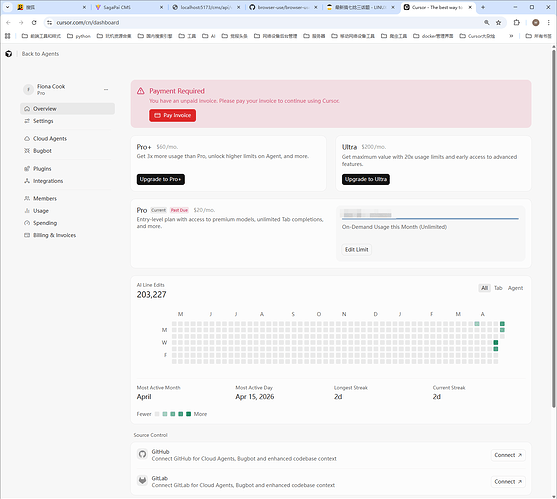Click the on-demand usage progress bar

coord(430,219)
